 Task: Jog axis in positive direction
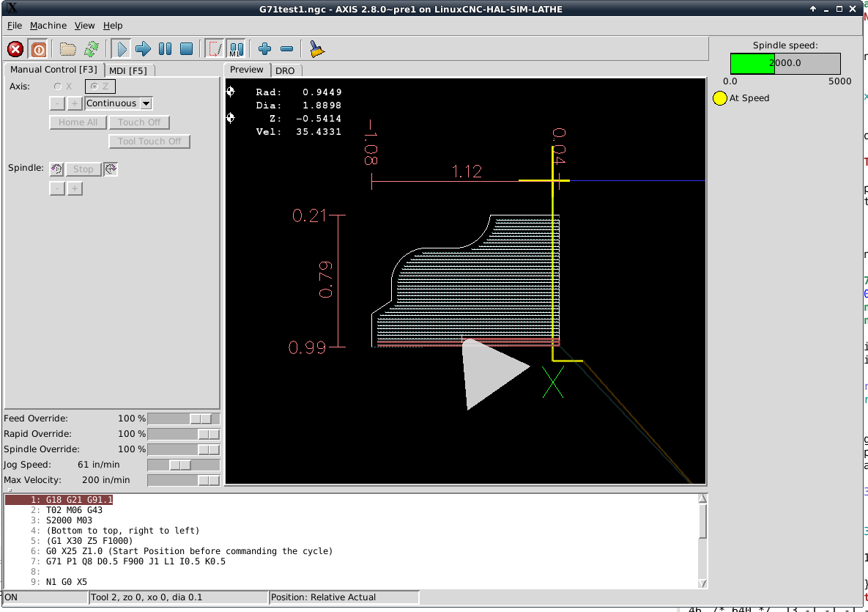pyautogui.click(x=75, y=103)
